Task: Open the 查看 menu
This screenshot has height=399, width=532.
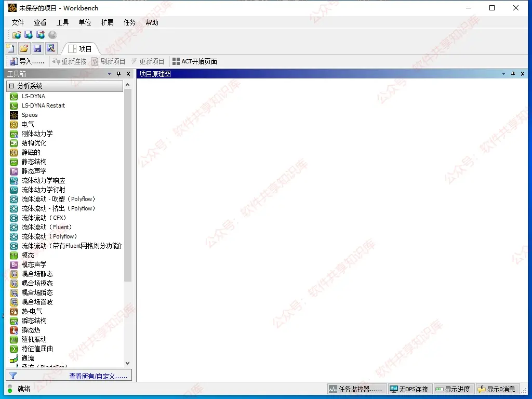Action: (x=40, y=22)
